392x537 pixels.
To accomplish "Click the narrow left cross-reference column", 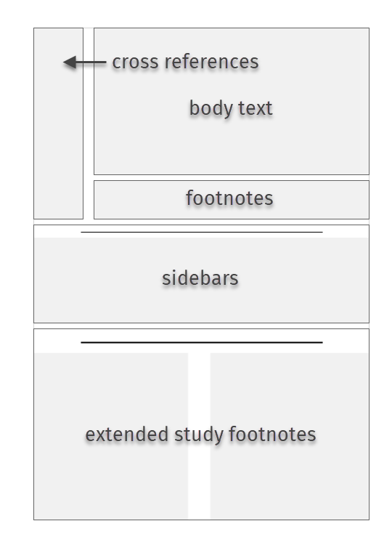I will (59, 124).
